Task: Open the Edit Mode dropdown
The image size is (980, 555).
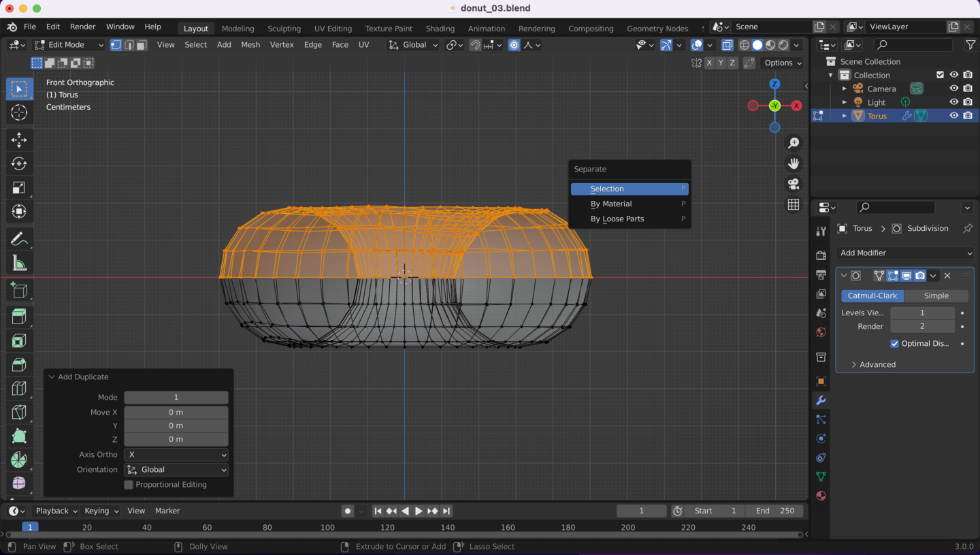Action: tap(69, 45)
